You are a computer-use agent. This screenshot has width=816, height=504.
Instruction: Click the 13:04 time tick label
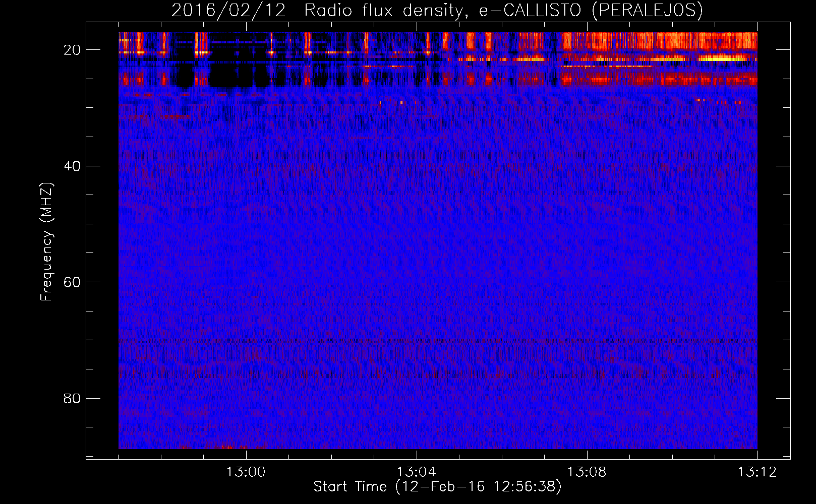416,472
